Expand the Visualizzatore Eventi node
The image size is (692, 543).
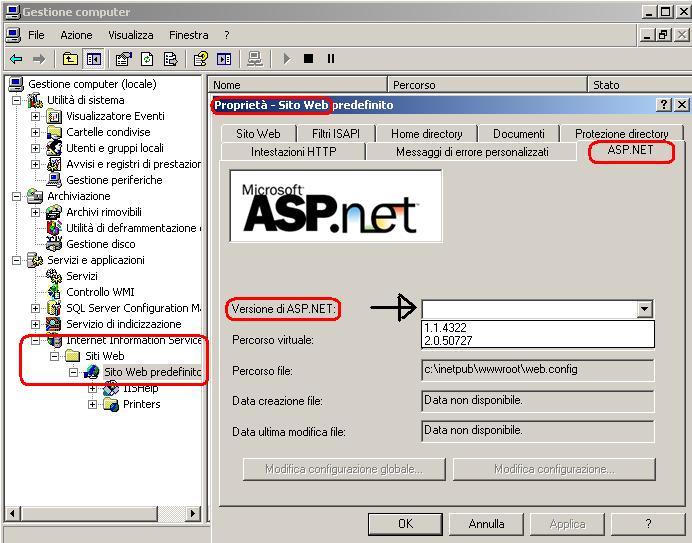tap(35, 117)
